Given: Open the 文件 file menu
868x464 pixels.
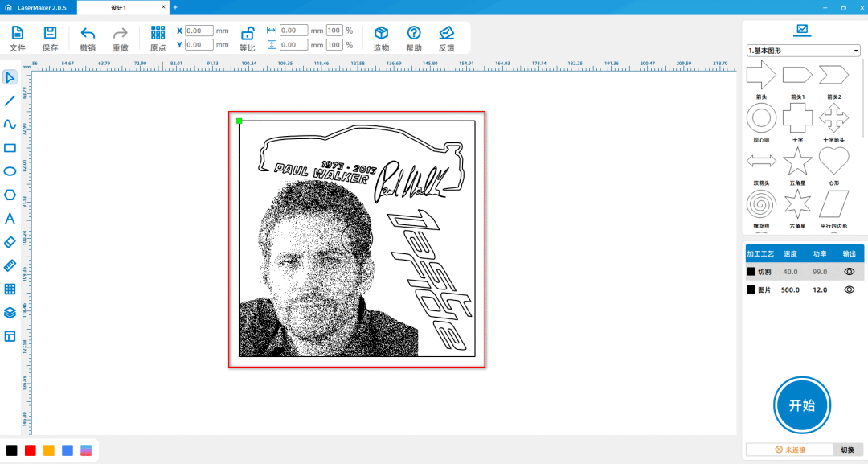Looking at the screenshot, I should tap(18, 38).
